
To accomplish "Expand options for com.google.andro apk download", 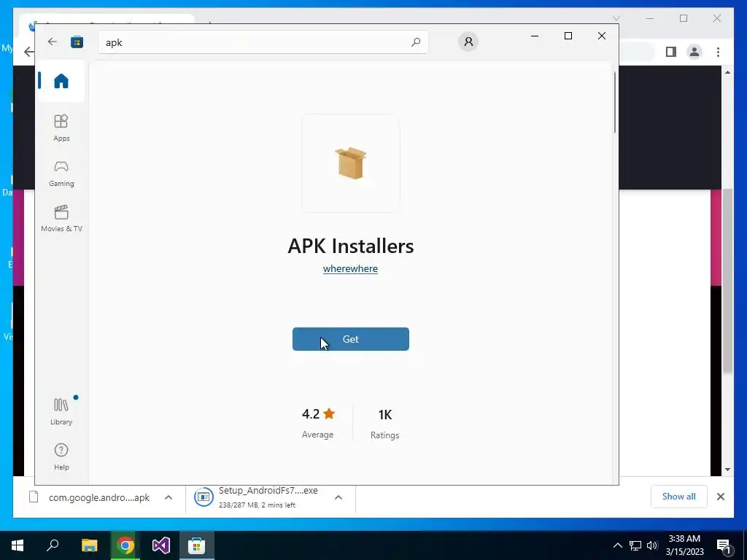I will click(169, 497).
